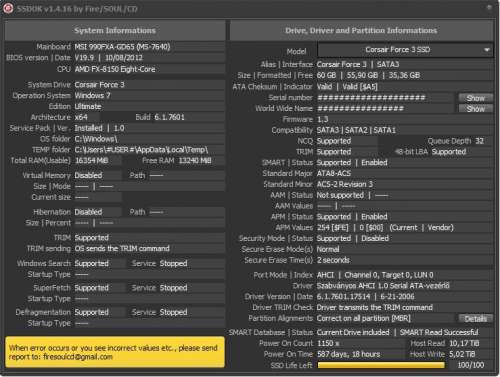Click 'Correct on all partition [MBR]' text
Image resolution: width=500 pixels, height=377 pixels.
tap(364, 319)
